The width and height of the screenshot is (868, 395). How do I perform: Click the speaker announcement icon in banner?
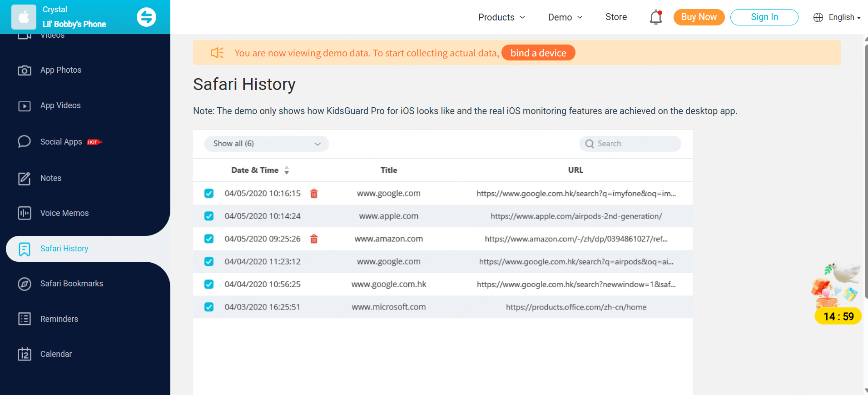(x=217, y=53)
